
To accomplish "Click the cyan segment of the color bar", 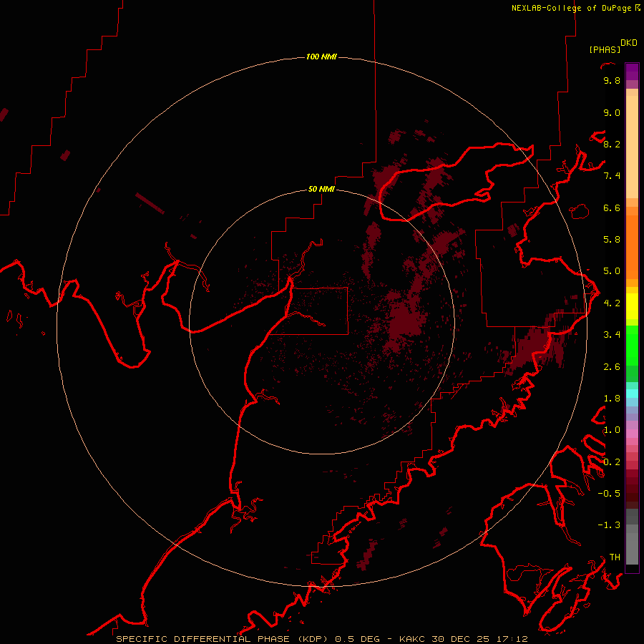I will tap(632, 394).
